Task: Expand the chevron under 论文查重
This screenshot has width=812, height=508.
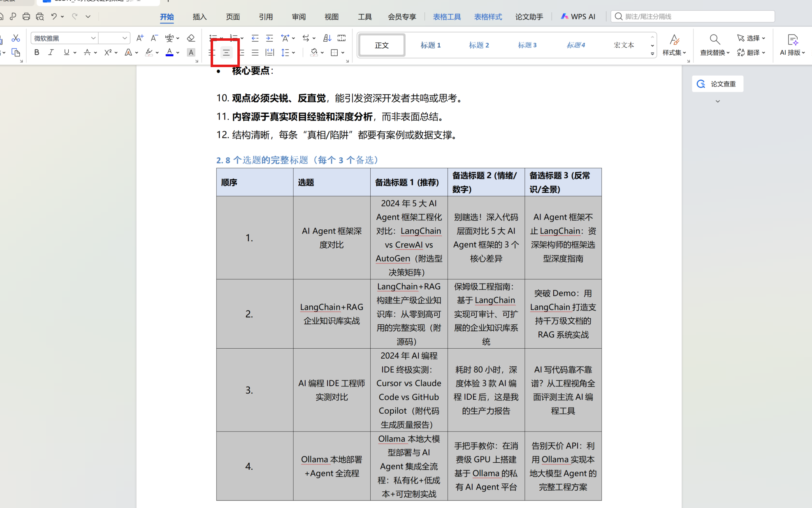Action: coord(718,101)
